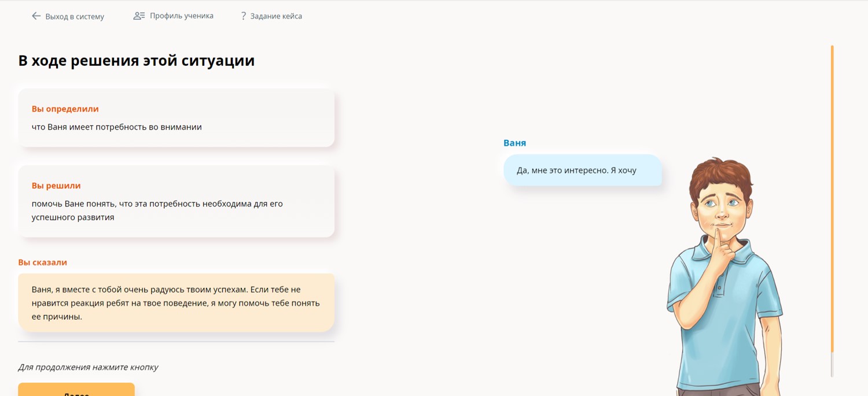Viewport: 868px width, 396px height.
Task: Click the gray scrollbar track below the thumb
Action: click(832, 365)
